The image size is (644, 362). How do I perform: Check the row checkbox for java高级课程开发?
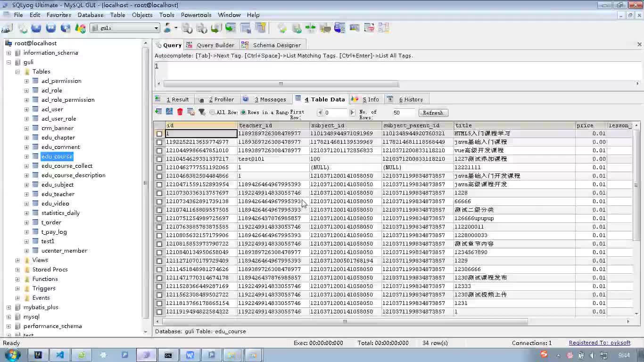coord(159,185)
